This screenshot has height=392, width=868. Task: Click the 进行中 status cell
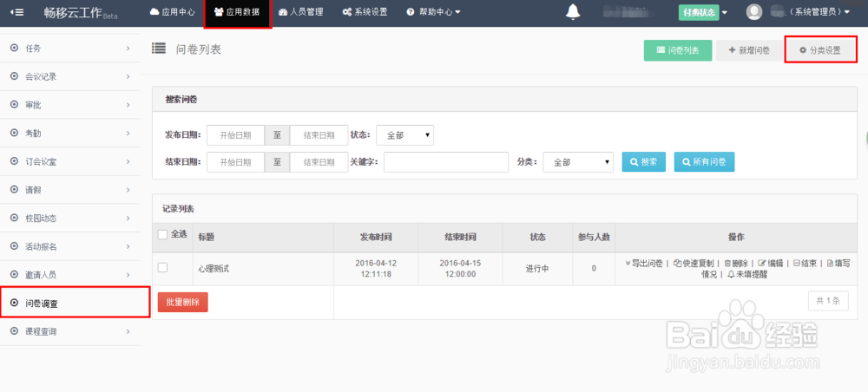pyautogui.click(x=537, y=269)
